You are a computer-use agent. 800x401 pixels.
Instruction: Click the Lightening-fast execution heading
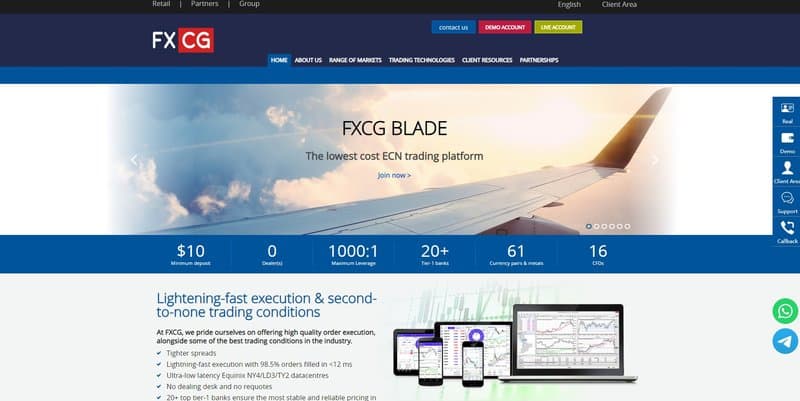pos(266,305)
